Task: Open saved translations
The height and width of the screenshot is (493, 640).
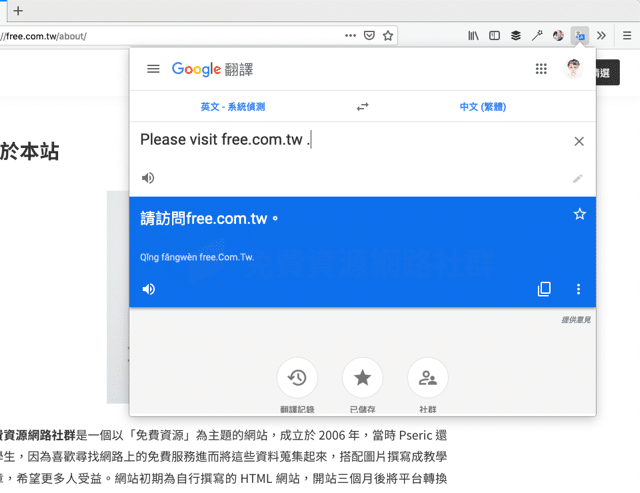Action: click(x=362, y=378)
